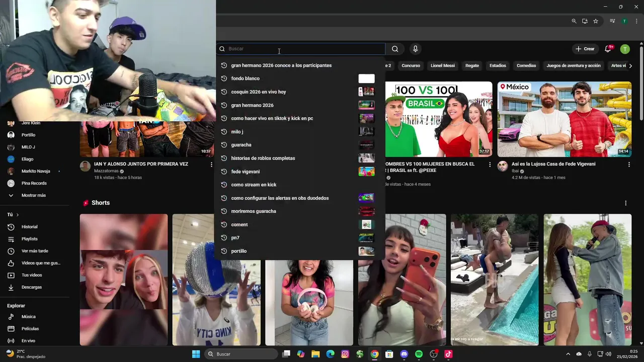Select suggestion 'como configurar las alertas en obs duodedos'
644x362 pixels.
(x=300, y=198)
